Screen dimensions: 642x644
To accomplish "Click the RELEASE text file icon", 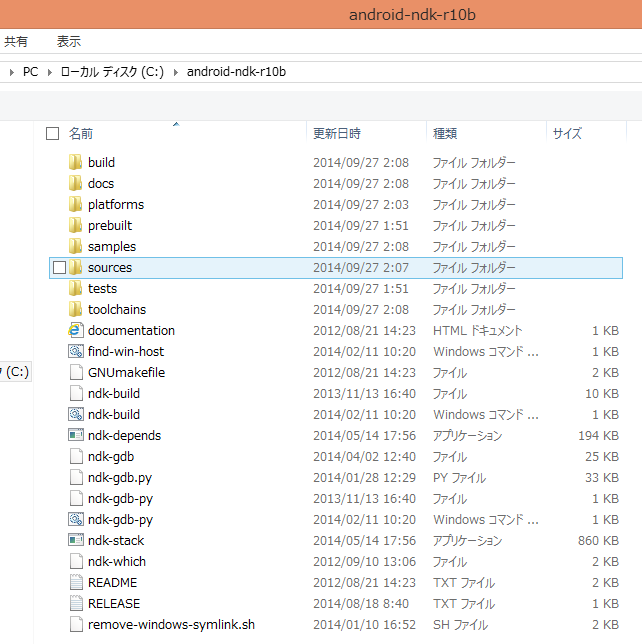I will [76, 603].
